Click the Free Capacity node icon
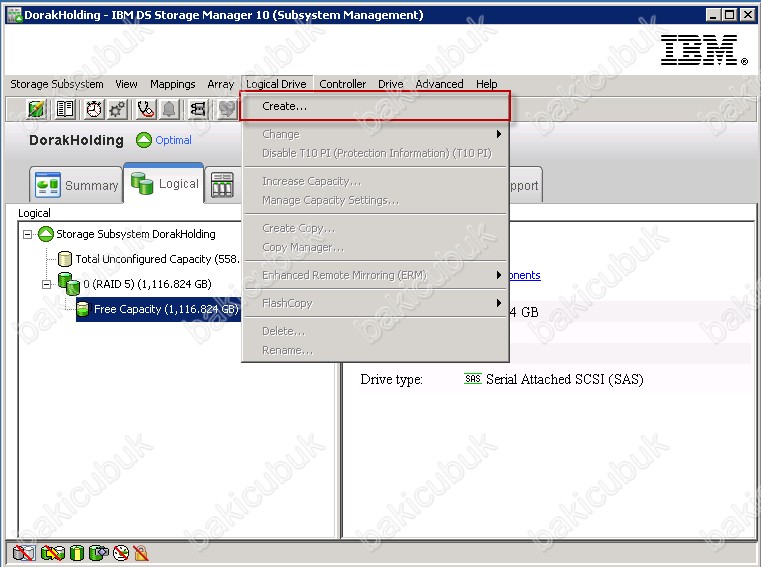Image resolution: width=761 pixels, height=567 pixels. (x=83, y=309)
